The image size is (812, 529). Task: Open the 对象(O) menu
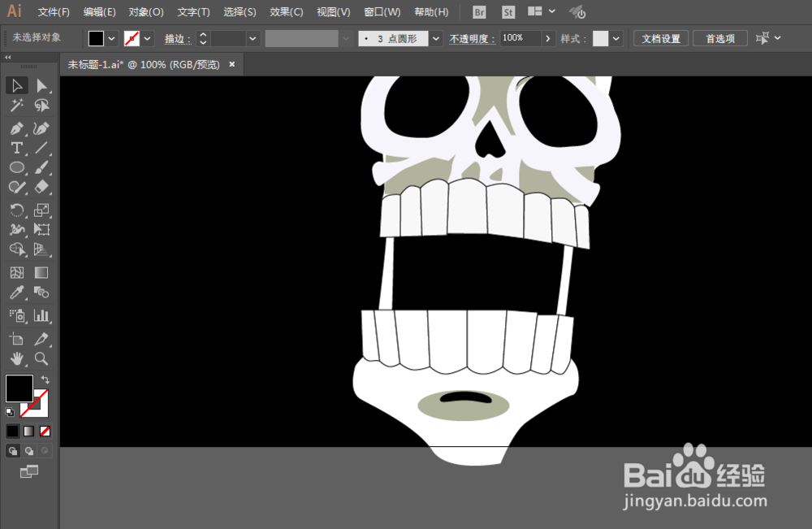(146, 12)
